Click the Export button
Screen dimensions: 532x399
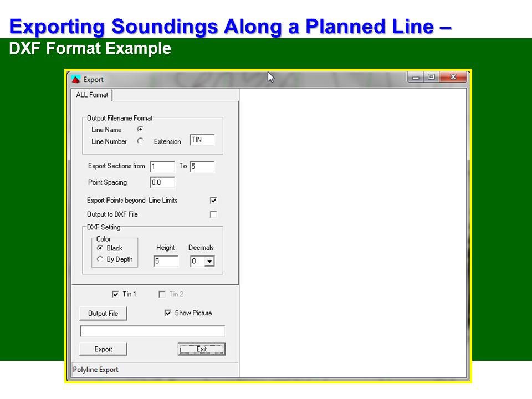pos(103,349)
